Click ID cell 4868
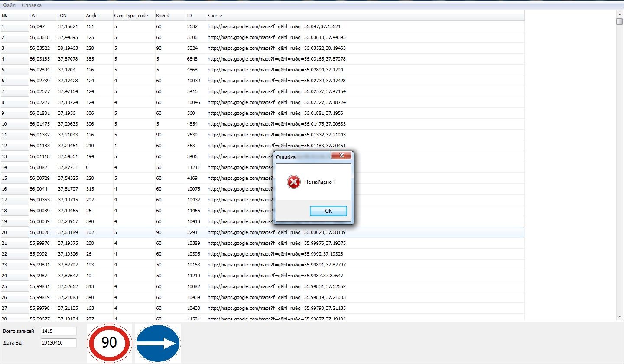This screenshot has height=364, width=624. point(196,70)
